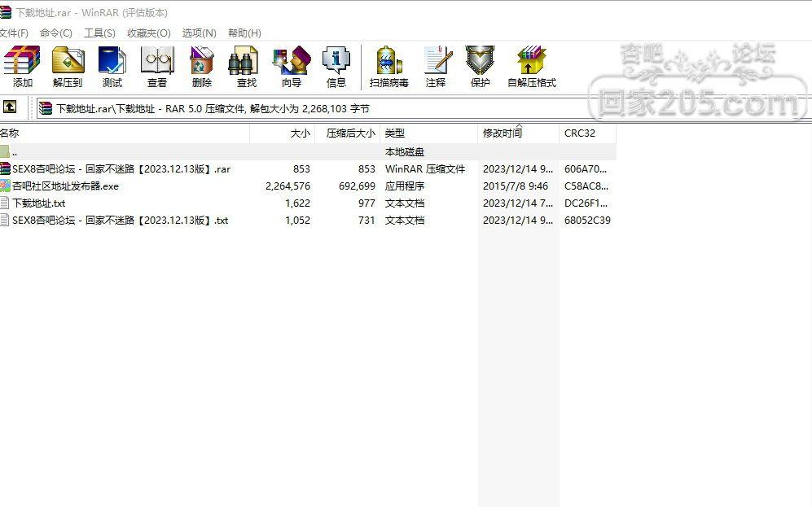This screenshot has width=812, height=507.
Task: Launch the Wizard (向导) tool
Action: tap(292, 60)
